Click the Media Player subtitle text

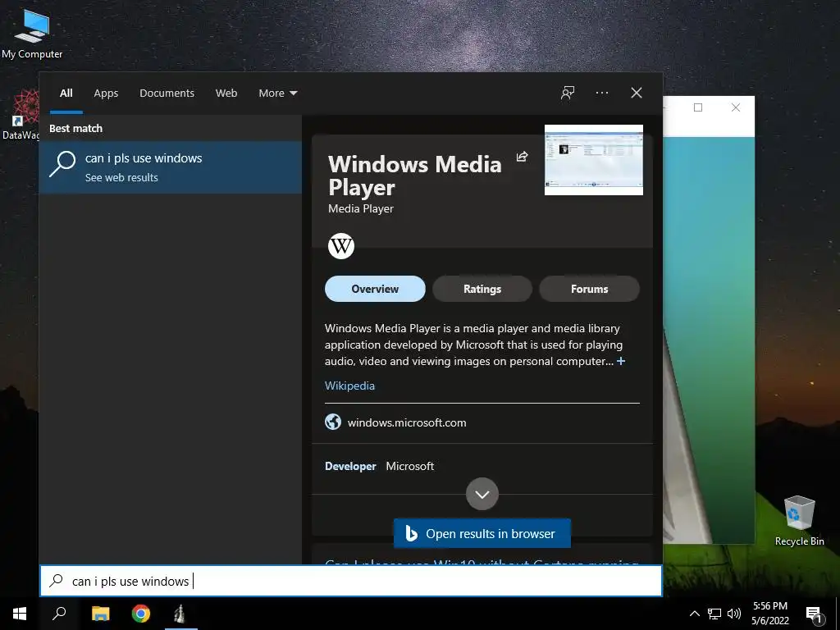pos(361,208)
